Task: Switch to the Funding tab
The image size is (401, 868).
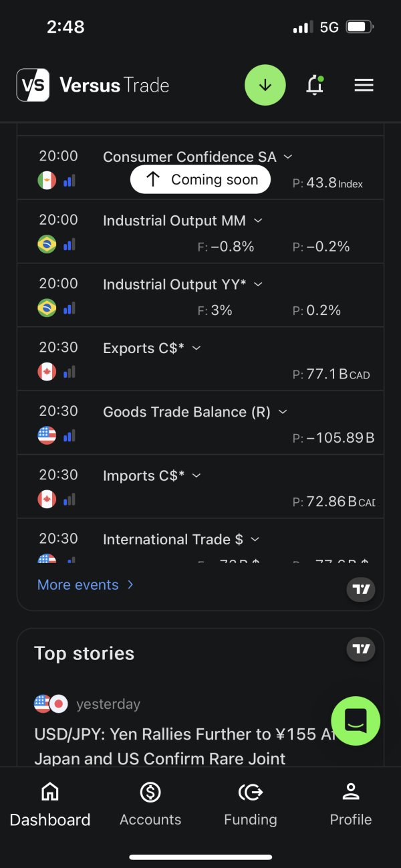Action: (x=251, y=804)
